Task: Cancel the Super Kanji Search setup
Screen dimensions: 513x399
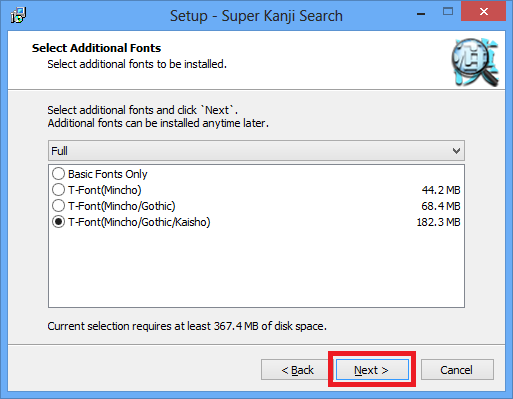Action: [457, 370]
